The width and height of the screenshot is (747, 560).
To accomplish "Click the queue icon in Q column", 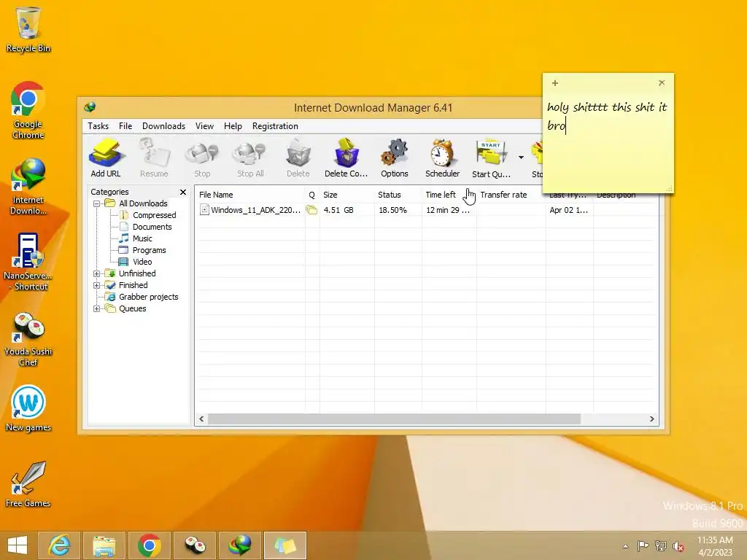I will click(x=311, y=209).
